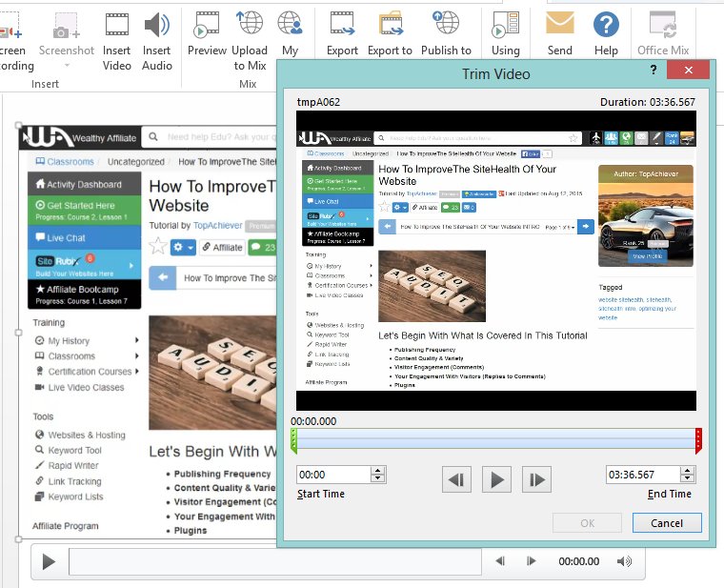This screenshot has height=588, width=724.
Task: Click the Send feedback envelope icon
Action: pyautogui.click(x=559, y=23)
